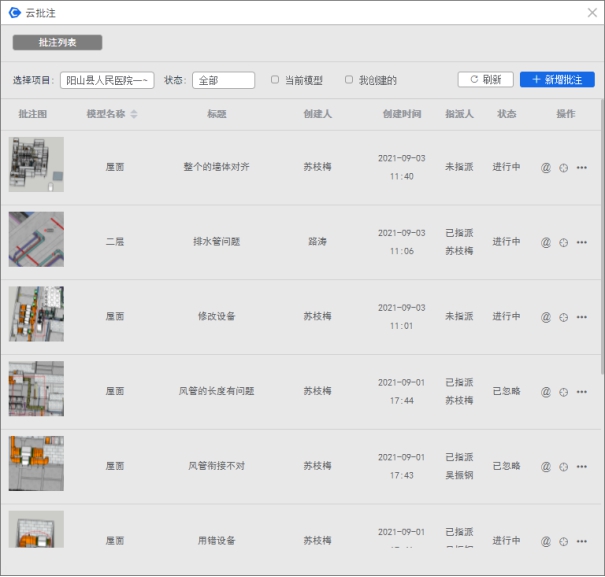
Task: Click the vertical scrollbar of the list
Action: tap(600, 250)
